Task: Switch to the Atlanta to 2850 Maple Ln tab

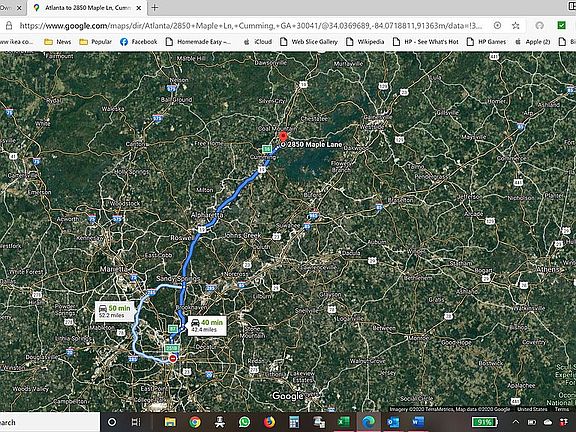Action: [87, 8]
